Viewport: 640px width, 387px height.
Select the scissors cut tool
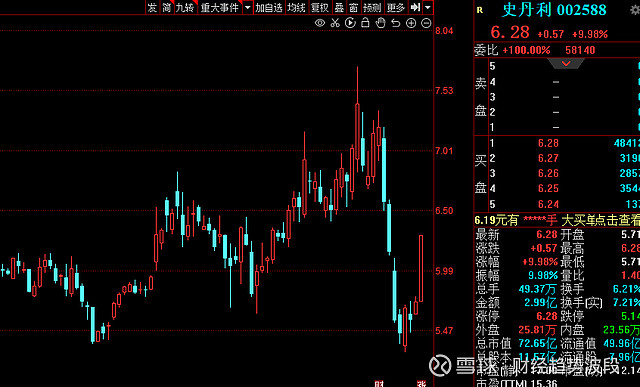(x=335, y=23)
